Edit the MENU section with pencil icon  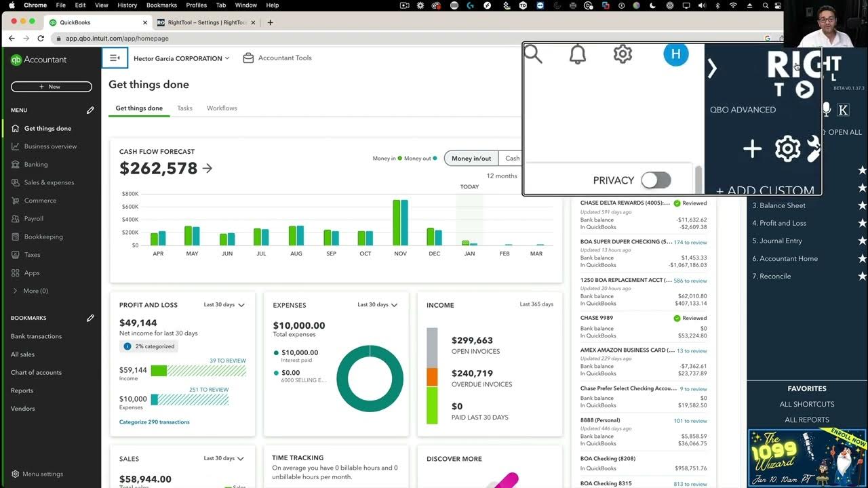(90, 110)
